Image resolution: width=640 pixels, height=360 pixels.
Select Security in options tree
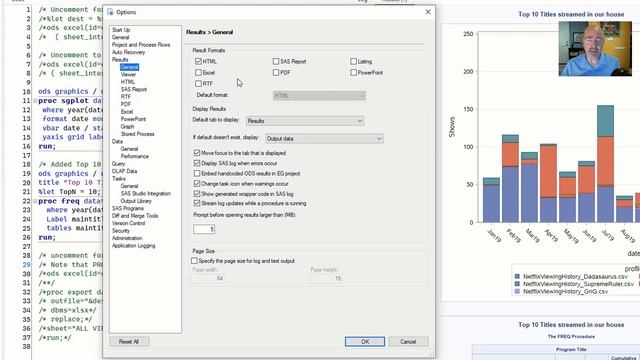point(120,231)
